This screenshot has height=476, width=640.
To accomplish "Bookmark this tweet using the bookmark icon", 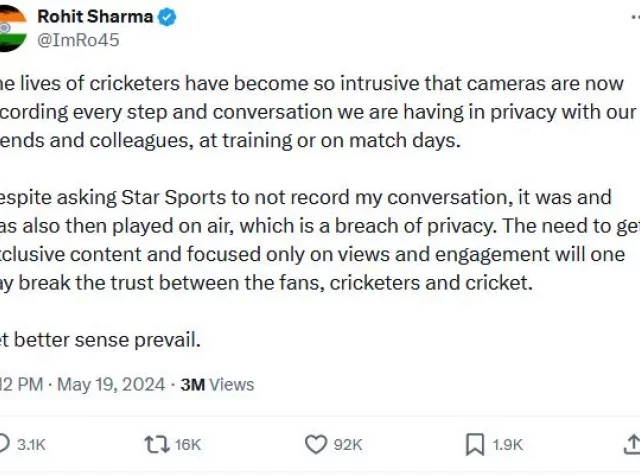I will (475, 445).
